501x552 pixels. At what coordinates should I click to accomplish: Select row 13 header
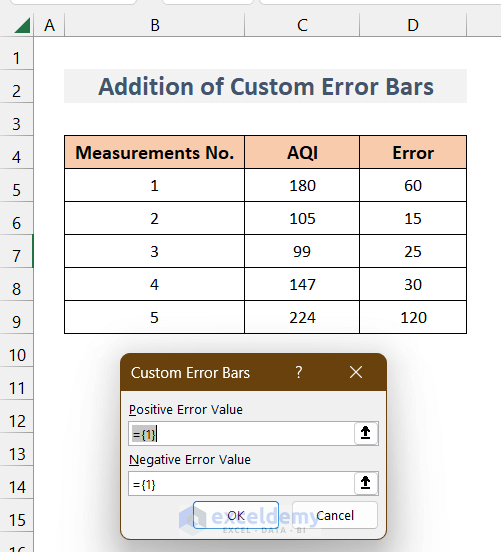pyautogui.click(x=17, y=449)
